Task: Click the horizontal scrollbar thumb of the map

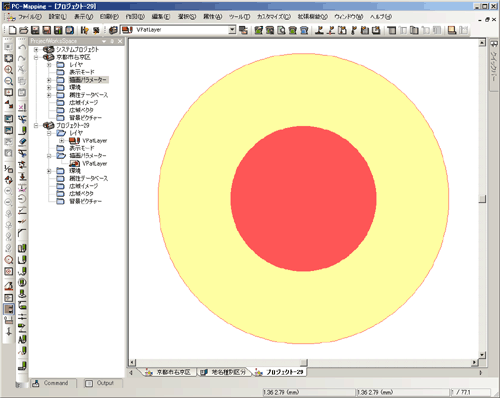Action: 304,362
